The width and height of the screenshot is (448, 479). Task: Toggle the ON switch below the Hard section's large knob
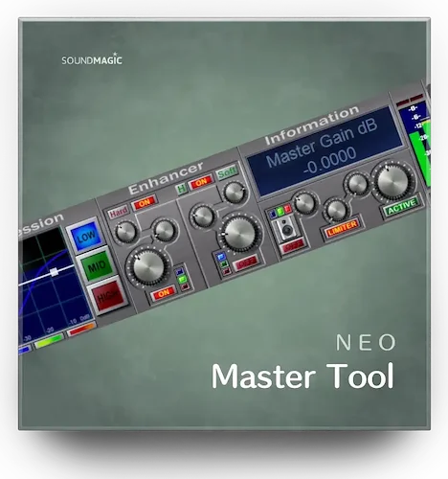pos(163,293)
